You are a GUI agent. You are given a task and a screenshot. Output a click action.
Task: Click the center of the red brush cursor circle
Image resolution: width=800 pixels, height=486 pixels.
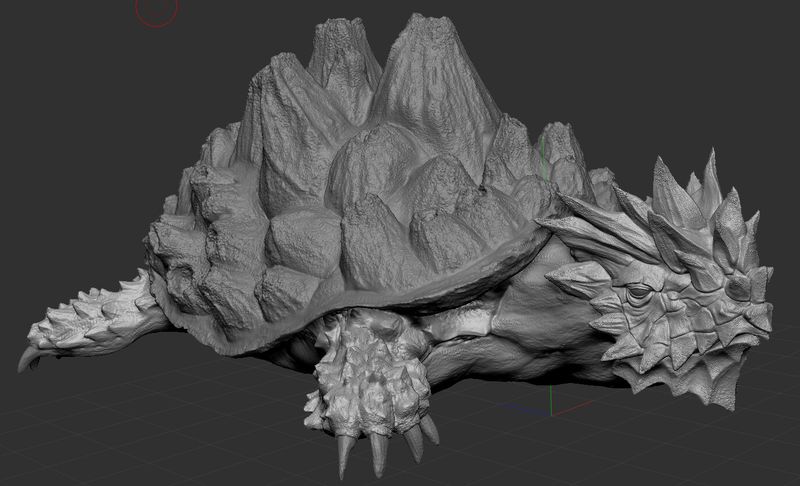(155, 8)
